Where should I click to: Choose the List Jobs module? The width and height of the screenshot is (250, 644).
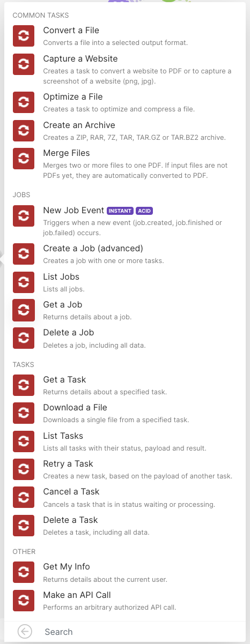(x=125, y=282)
